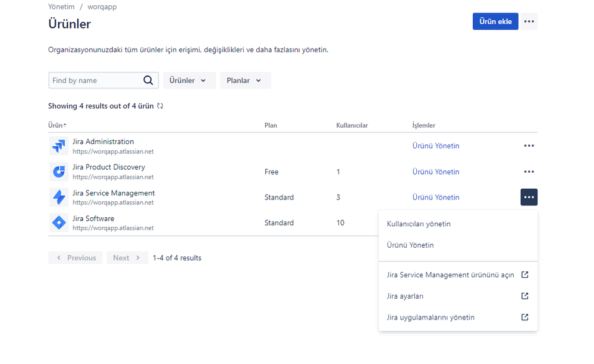Click the Jira Software product name
This screenshot has height=364, width=594.
(93, 219)
